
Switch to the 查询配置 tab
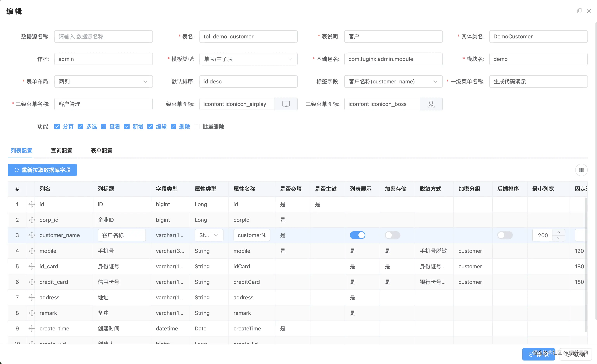(x=61, y=151)
